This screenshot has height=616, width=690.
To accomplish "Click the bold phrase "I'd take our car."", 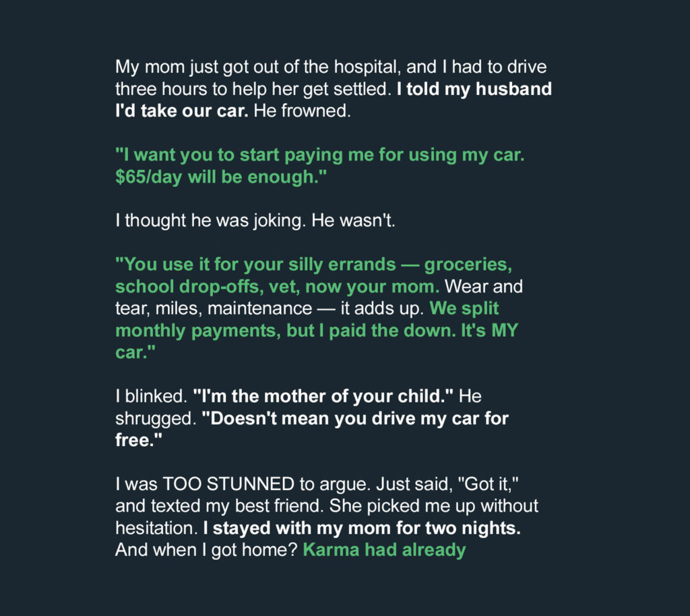I will click(182, 111).
